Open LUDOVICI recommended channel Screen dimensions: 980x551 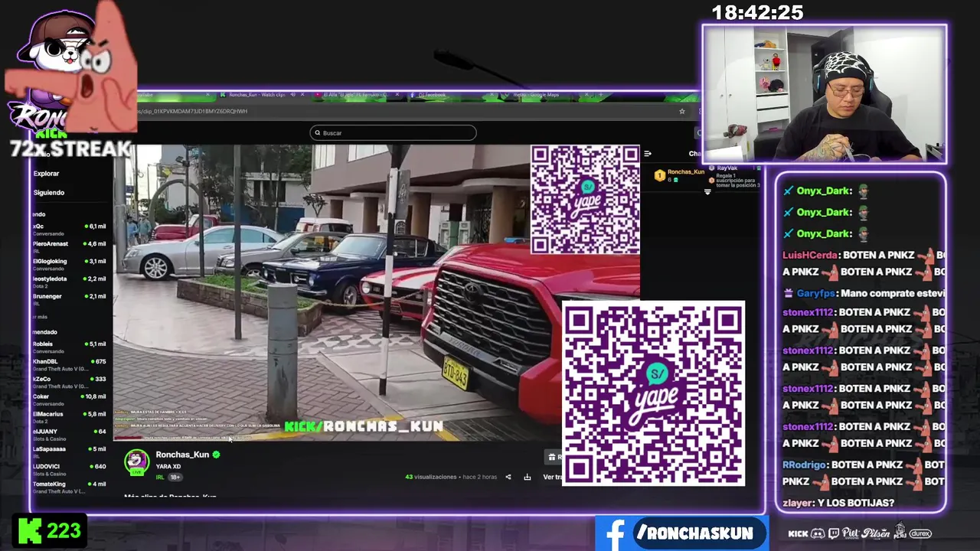70,470
